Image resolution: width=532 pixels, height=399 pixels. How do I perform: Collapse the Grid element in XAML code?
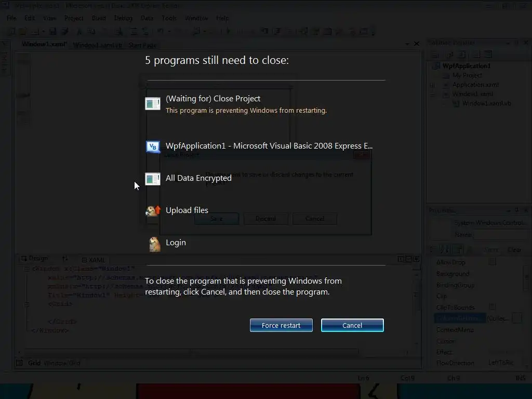pos(27,304)
